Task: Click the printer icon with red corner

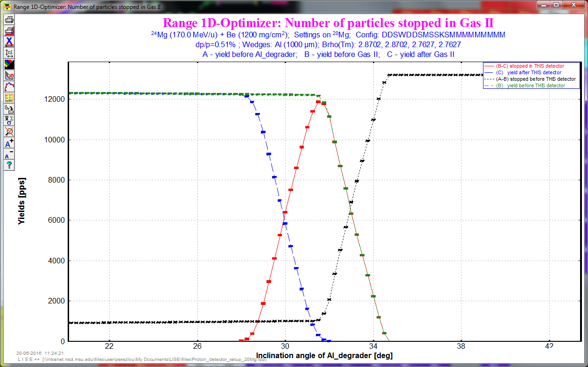Action: [9, 31]
